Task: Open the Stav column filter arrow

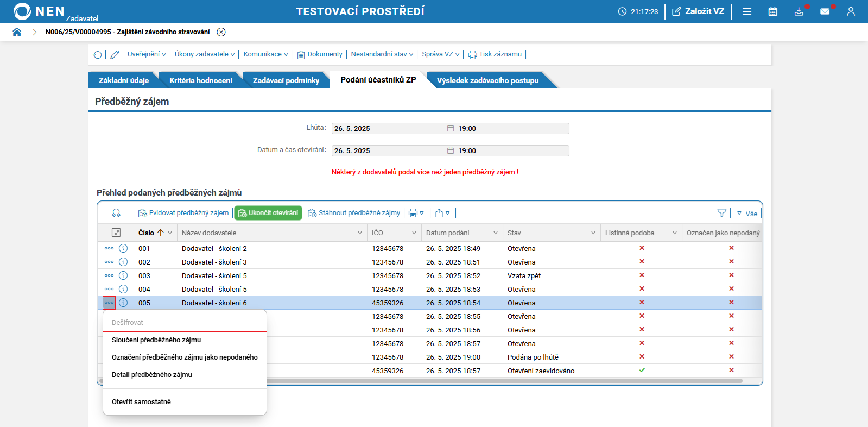Action: pyautogui.click(x=593, y=233)
